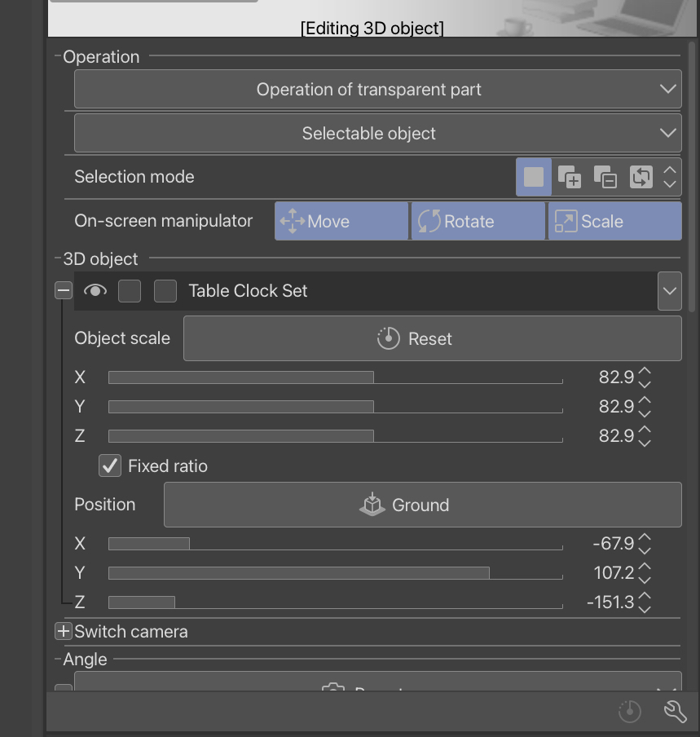Viewport: 700px width, 737px height.
Task: Choose the add-to-selection mode icon
Action: (x=570, y=176)
